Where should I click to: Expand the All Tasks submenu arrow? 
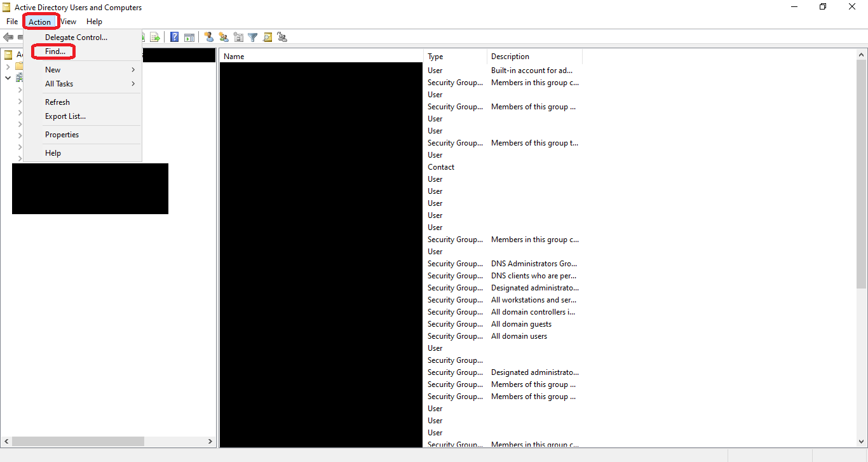133,83
